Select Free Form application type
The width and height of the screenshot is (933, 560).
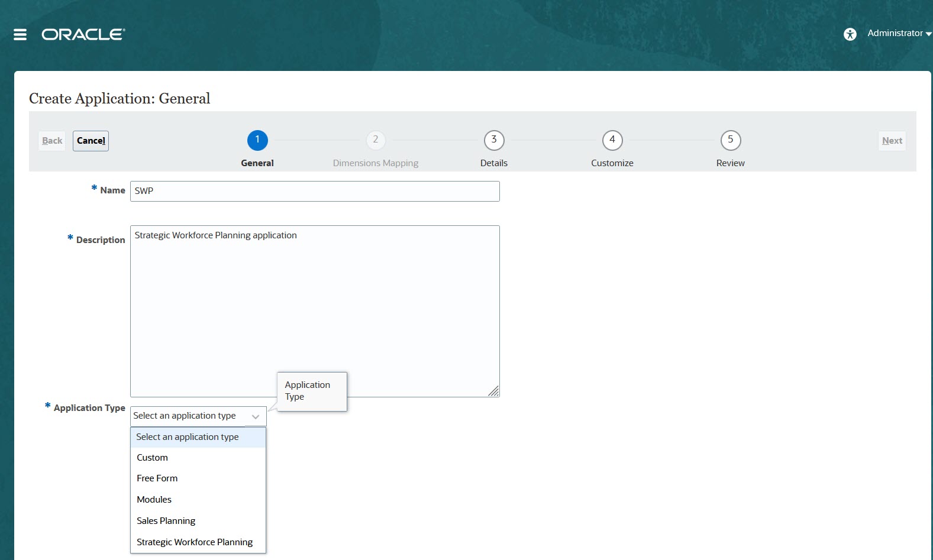198,478
